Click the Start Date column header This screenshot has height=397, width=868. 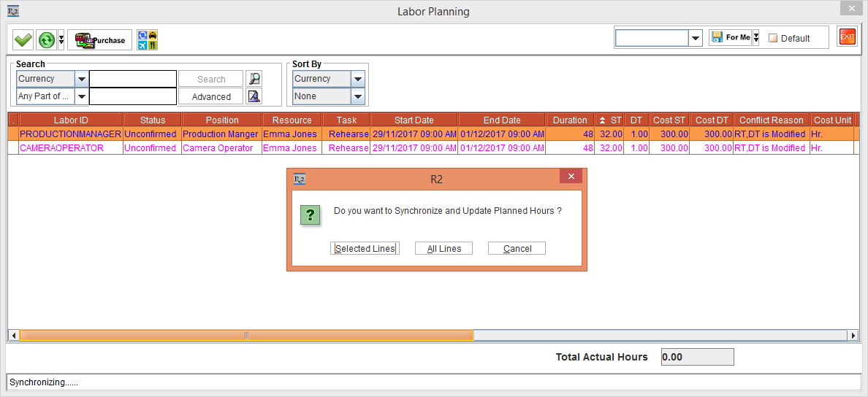coord(414,120)
